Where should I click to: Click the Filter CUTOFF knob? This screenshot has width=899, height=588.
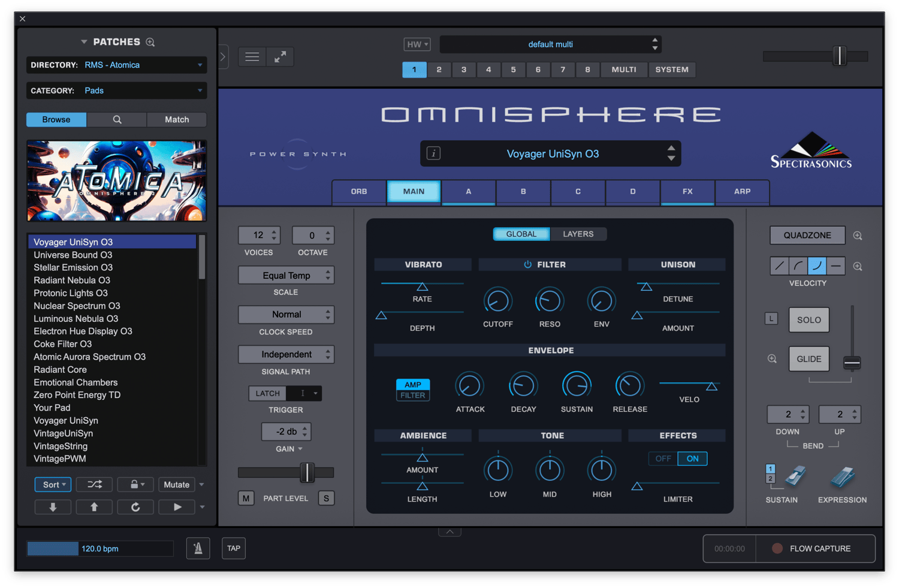tap(498, 301)
